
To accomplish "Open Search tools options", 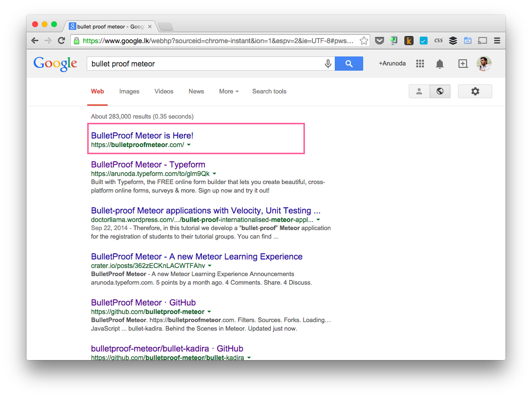I will click(269, 91).
